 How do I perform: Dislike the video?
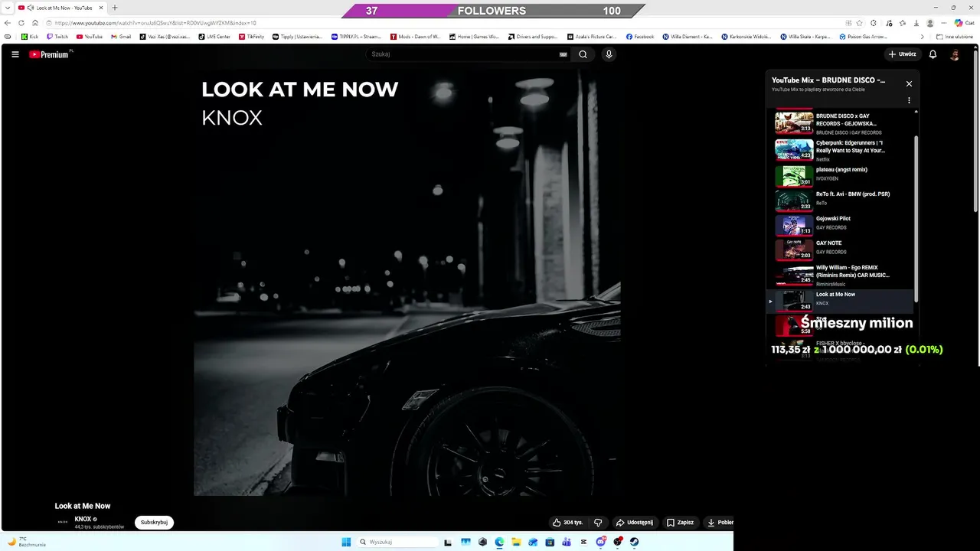pyautogui.click(x=598, y=522)
